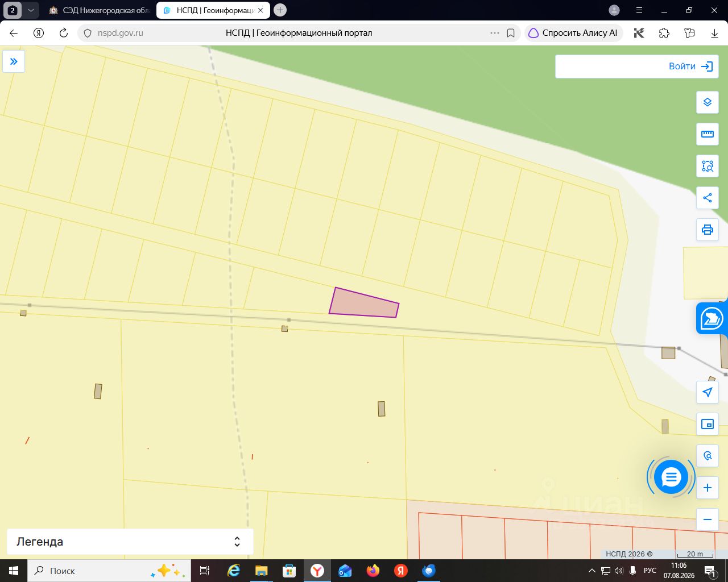Expand the Легенда panel
728x582 pixels.
130,542
